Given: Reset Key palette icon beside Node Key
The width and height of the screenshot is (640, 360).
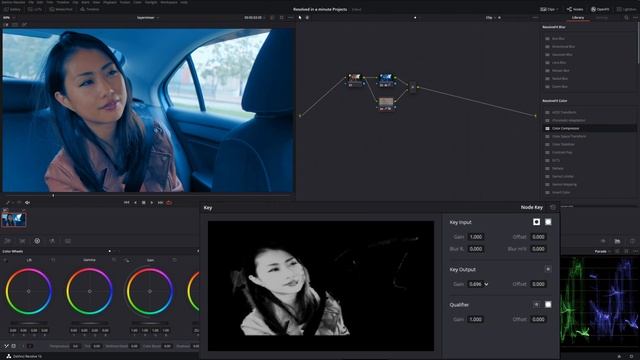Looking at the screenshot, I should point(553,207).
